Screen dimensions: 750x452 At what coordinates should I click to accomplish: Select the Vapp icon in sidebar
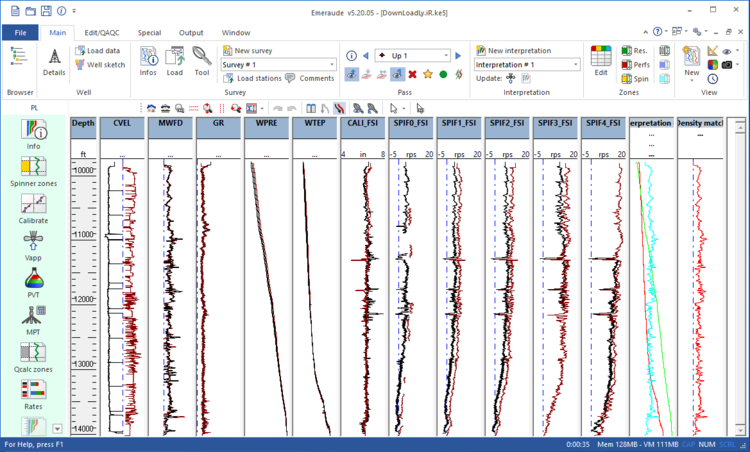tap(34, 241)
